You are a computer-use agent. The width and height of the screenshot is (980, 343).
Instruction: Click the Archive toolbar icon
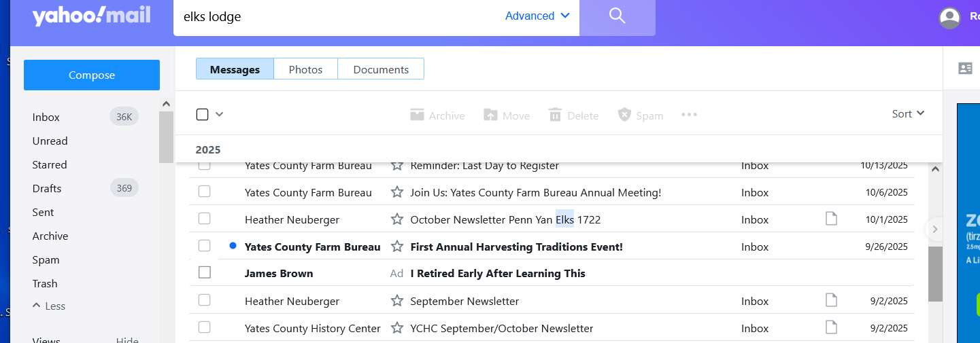pos(417,115)
